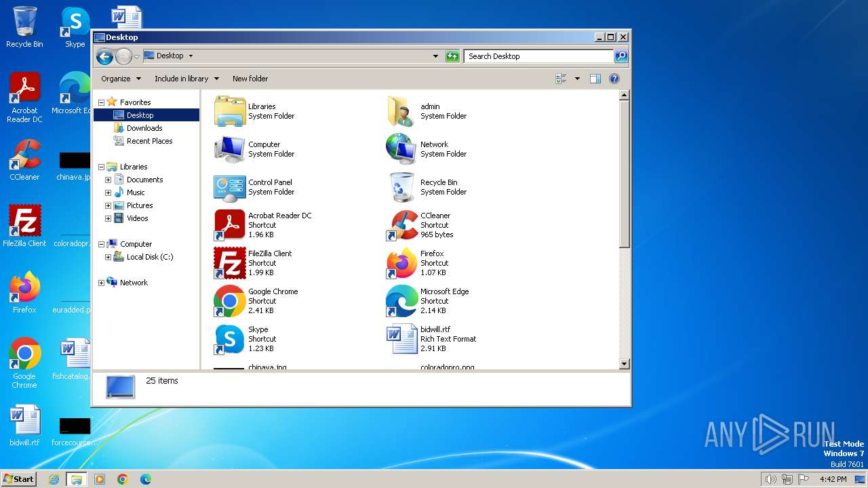Open the Start menu
This screenshot has height=488, width=868.
click(x=19, y=479)
